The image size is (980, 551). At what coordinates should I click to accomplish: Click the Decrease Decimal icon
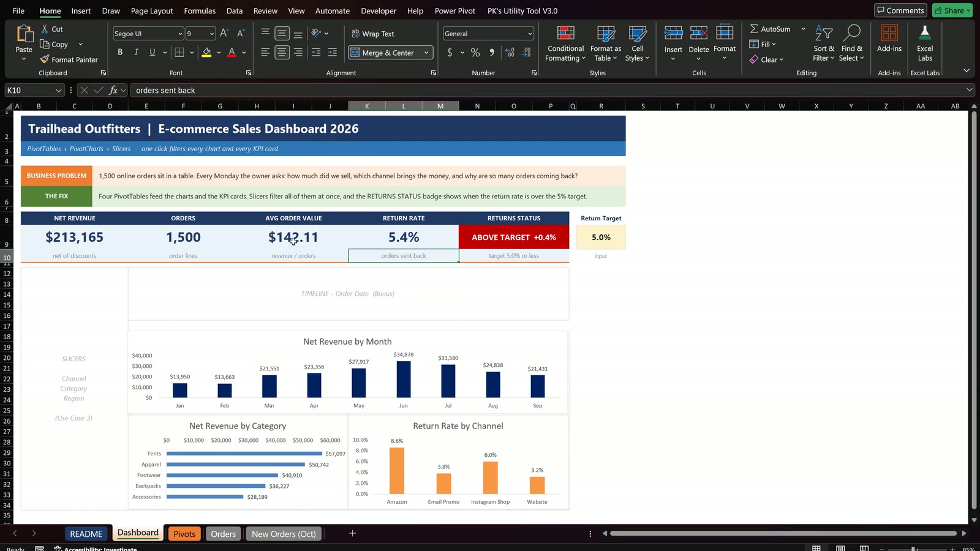526,53
